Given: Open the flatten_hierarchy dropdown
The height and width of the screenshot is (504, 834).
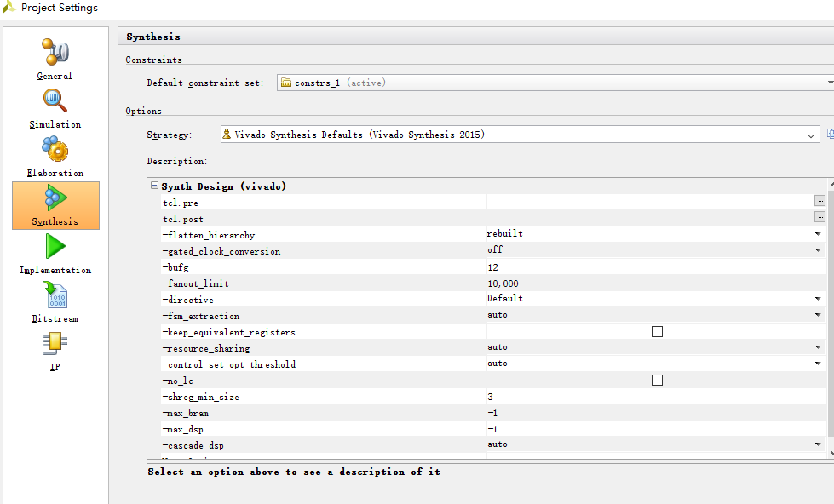Looking at the screenshot, I should pos(820,234).
